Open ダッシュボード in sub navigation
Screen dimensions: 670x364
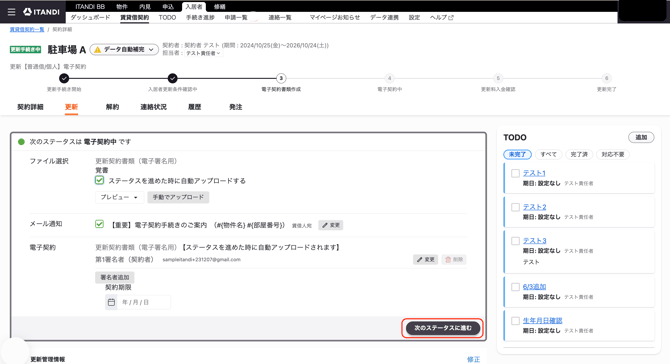(90, 18)
